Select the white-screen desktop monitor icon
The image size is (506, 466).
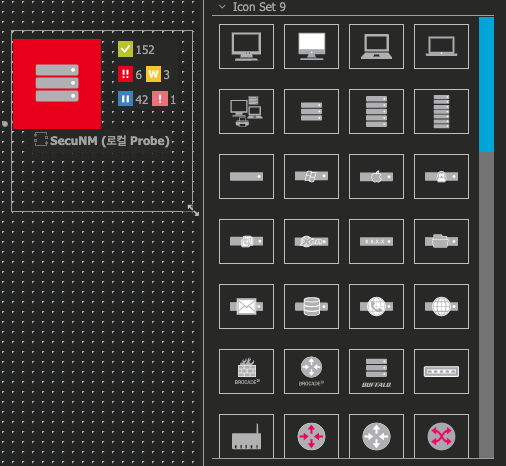click(x=311, y=47)
